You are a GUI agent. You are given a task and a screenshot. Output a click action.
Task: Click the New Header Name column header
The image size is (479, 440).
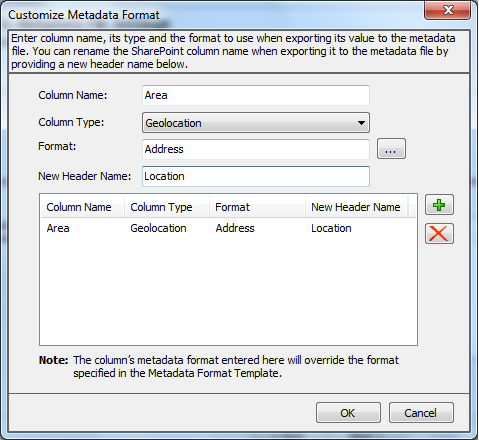coord(356,207)
